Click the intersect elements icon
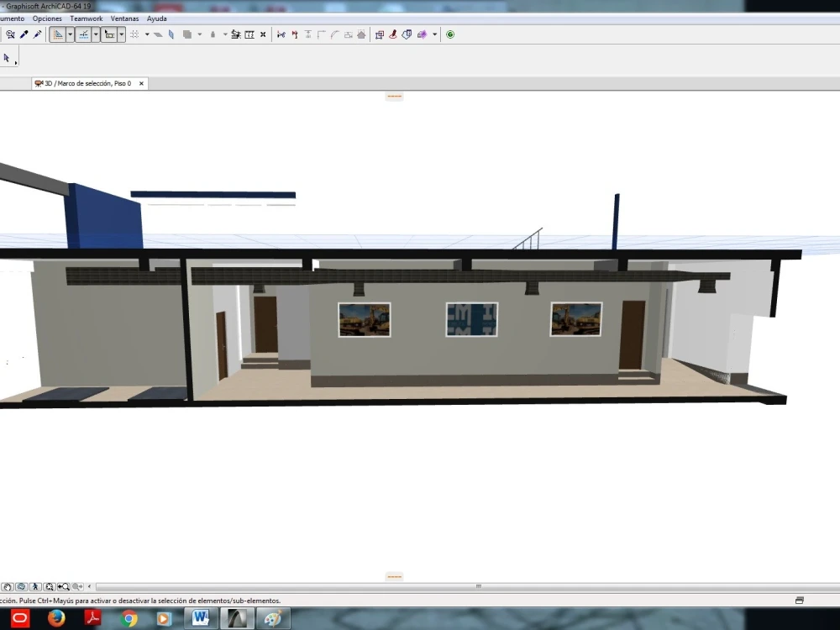This screenshot has width=840, height=630. (308, 34)
